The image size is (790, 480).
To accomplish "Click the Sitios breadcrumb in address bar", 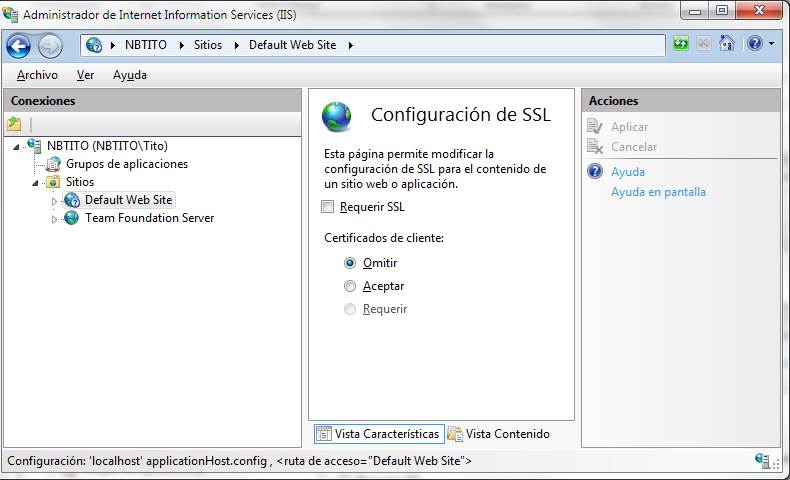I will tap(208, 45).
